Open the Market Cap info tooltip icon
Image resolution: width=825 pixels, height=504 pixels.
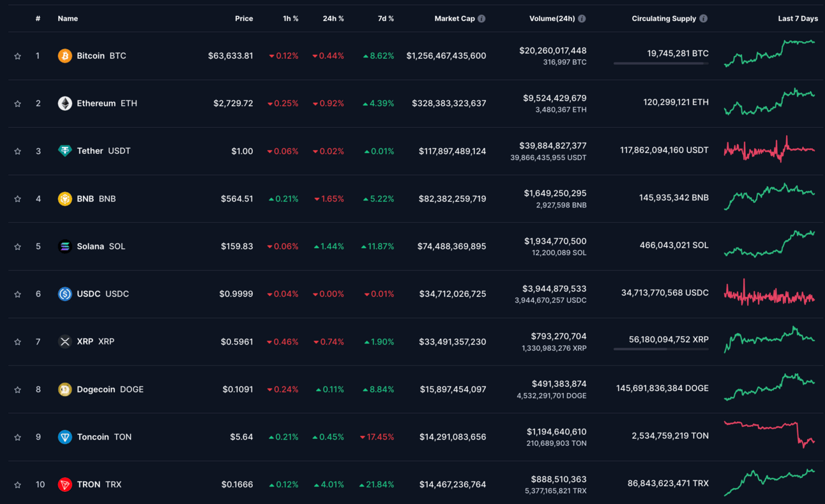click(481, 19)
